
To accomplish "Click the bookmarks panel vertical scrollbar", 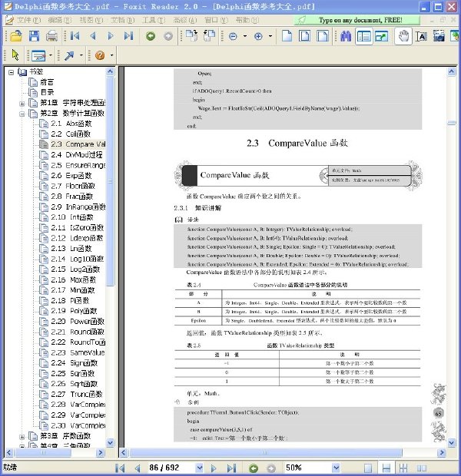I will (x=110, y=182).
